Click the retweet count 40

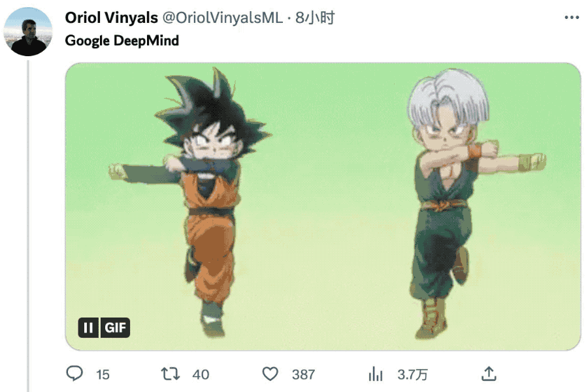(x=201, y=374)
